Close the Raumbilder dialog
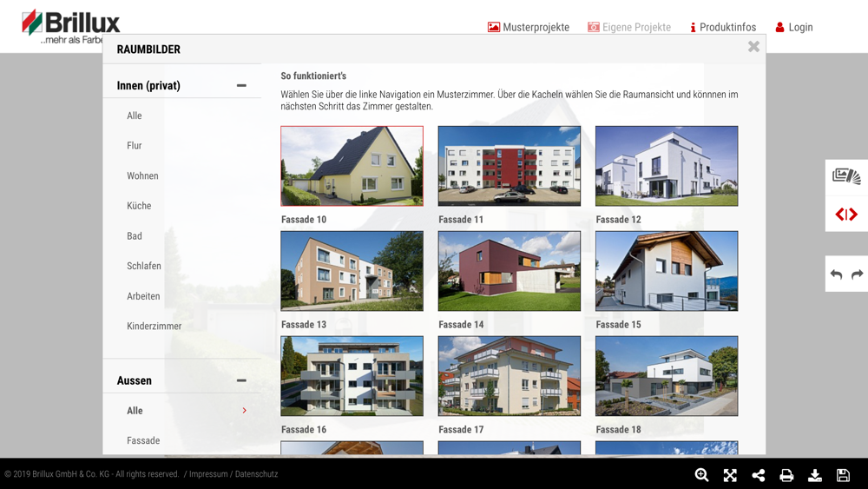Viewport: 868px width, 489px height. tap(753, 47)
